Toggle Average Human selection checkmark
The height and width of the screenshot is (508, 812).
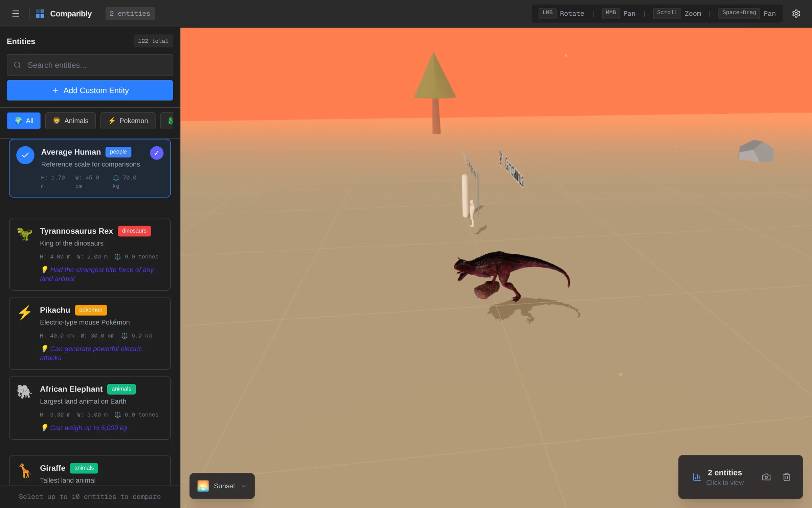[x=25, y=155]
